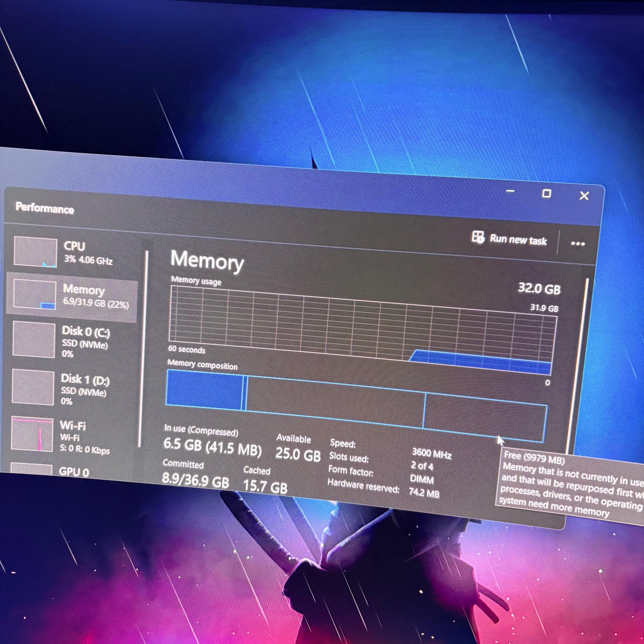
Task: Click the Memory composition label
Action: click(x=202, y=364)
